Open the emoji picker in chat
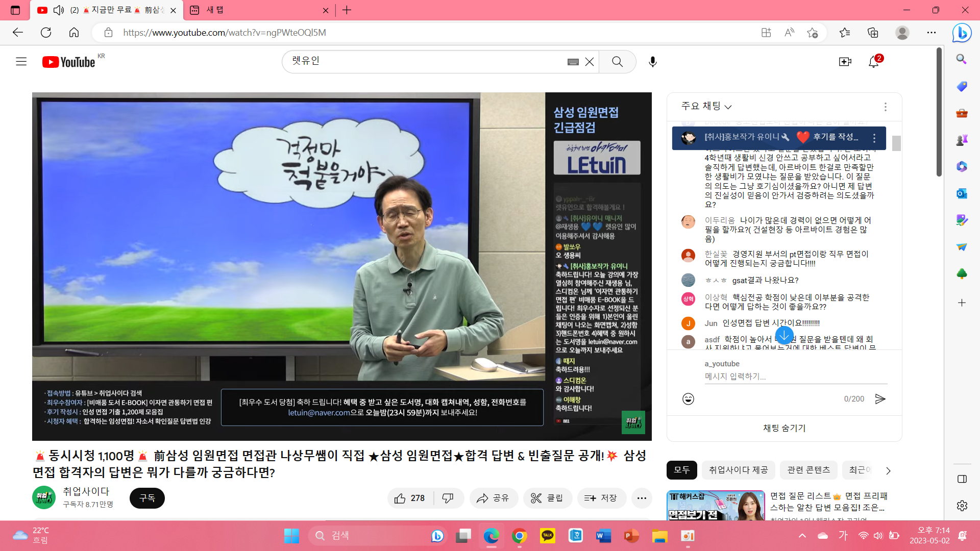The width and height of the screenshot is (980, 551). point(688,399)
